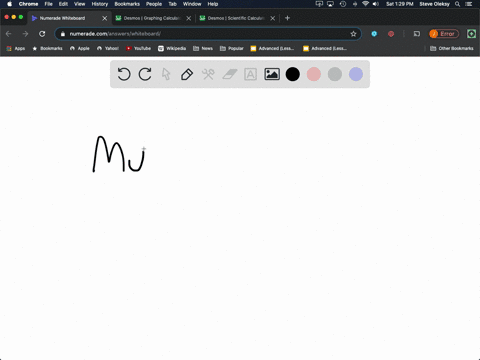Screen dimensions: 480x360
Task: Open the Time Machine status icon
Action: pyautogui.click(x=343, y=4)
